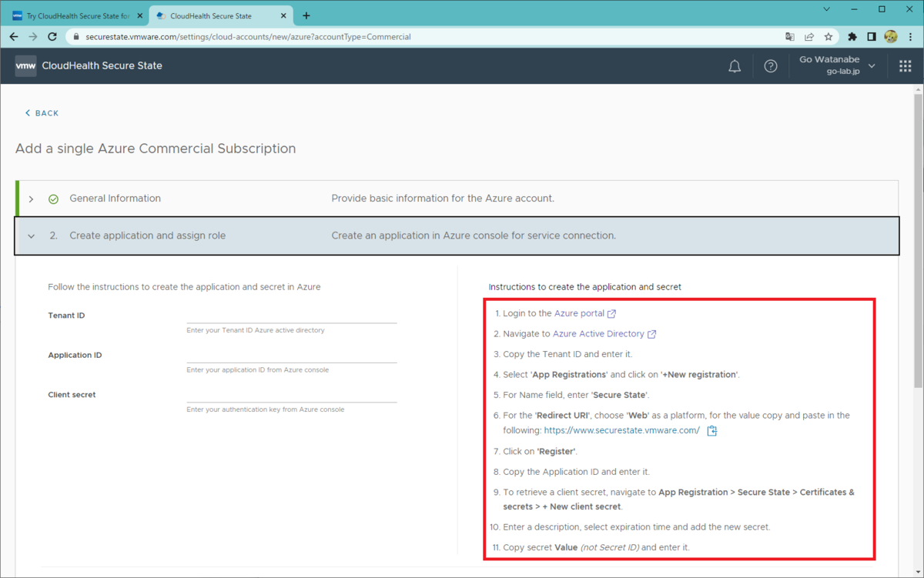
Task: Share this page icon in address bar
Action: tap(809, 36)
